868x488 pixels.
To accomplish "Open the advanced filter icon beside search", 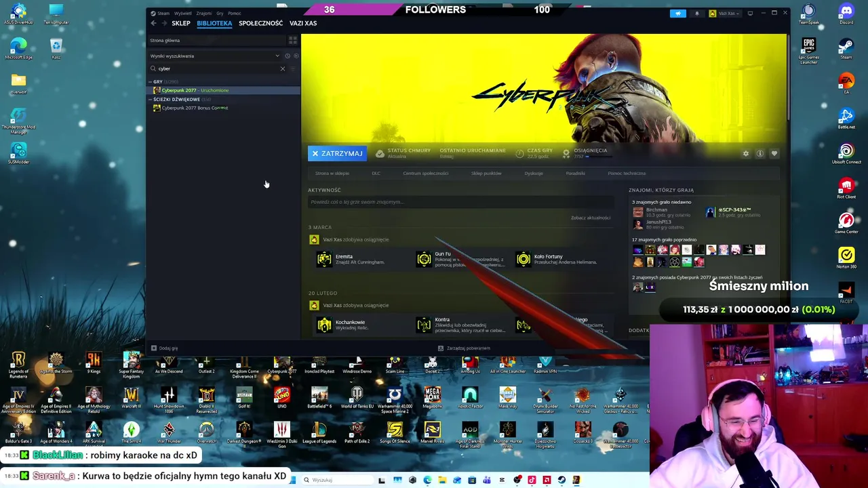I will [294, 68].
